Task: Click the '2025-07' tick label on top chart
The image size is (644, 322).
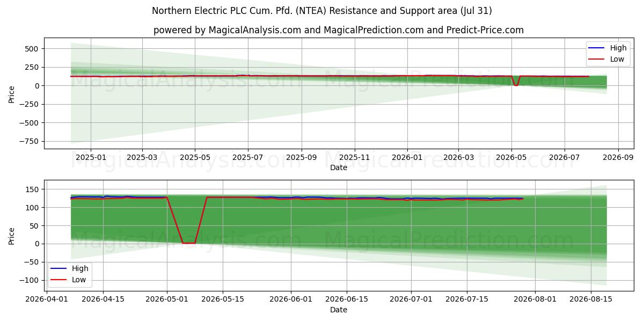Action: [x=247, y=157]
